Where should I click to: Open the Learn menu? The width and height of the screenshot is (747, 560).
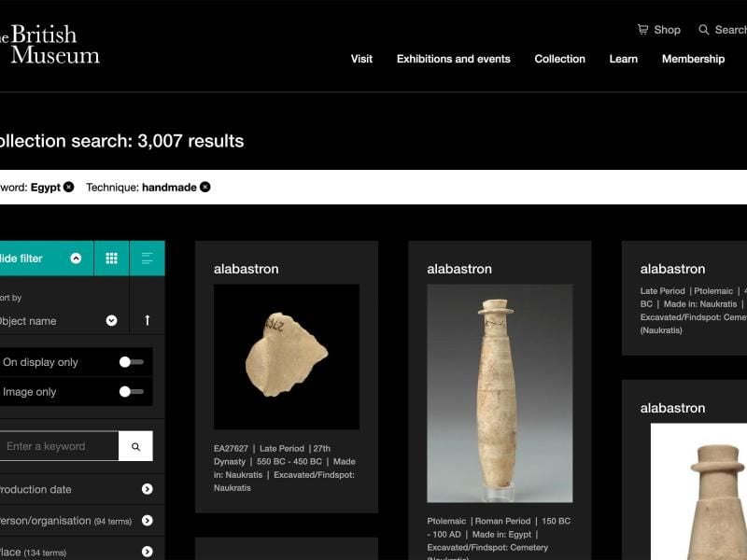click(623, 59)
